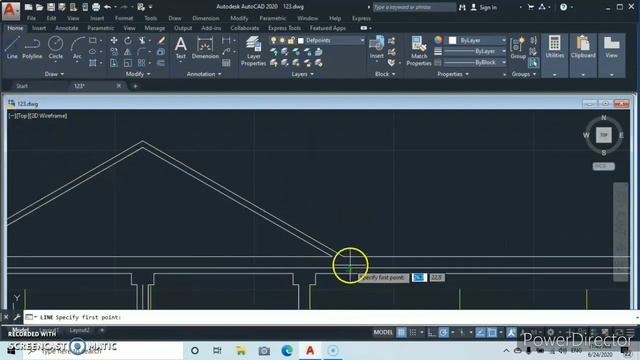Toggle drawing grid display in status bar
640x360 pixels.
401,332
